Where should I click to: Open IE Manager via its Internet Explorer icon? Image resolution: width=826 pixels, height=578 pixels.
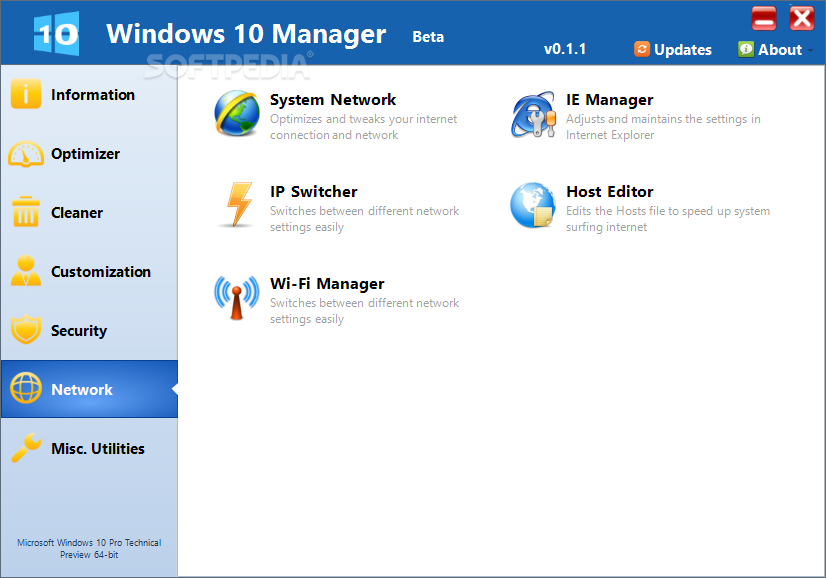pyautogui.click(x=533, y=114)
